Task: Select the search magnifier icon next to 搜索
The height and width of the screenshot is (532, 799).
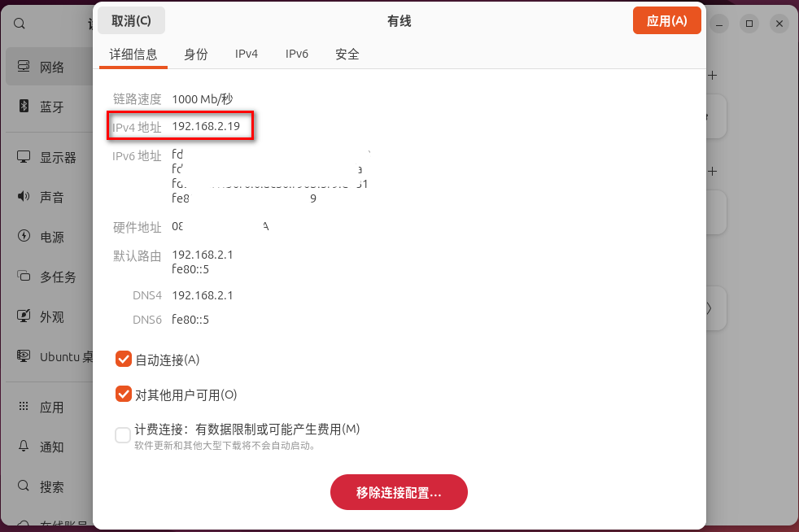Action: (24, 486)
